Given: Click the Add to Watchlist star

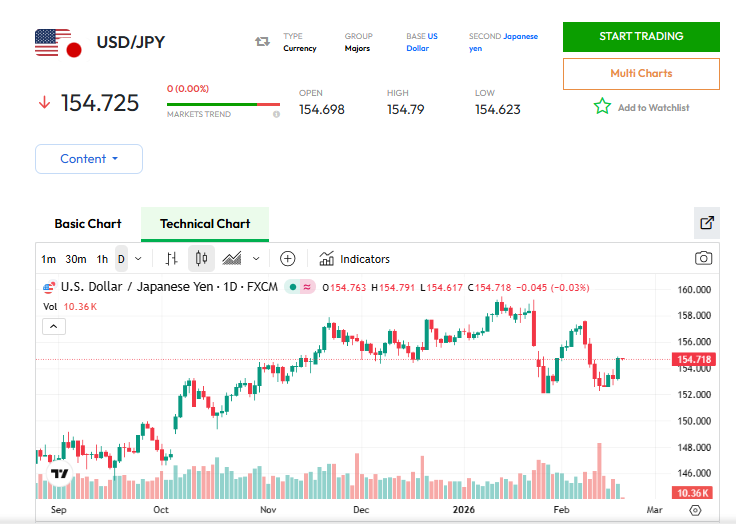Looking at the screenshot, I should (x=602, y=107).
